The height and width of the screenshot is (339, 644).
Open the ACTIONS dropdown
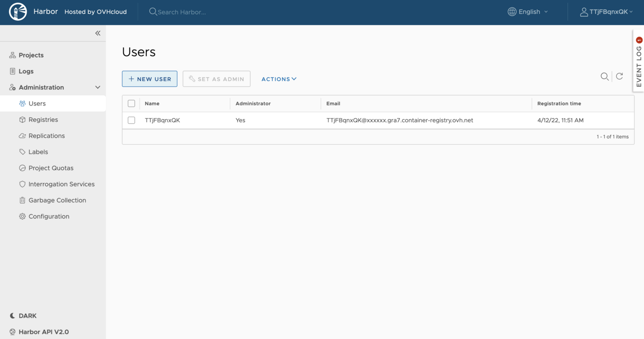click(279, 79)
